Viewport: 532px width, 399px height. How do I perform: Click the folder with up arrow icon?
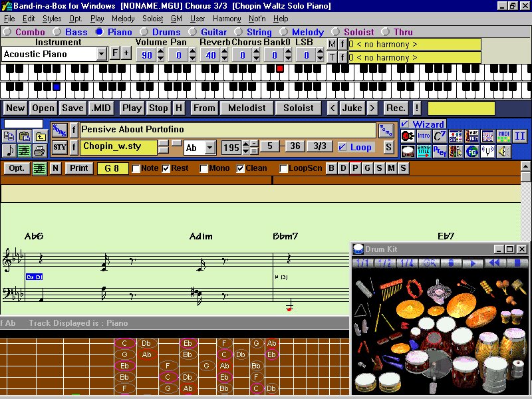coord(40,136)
